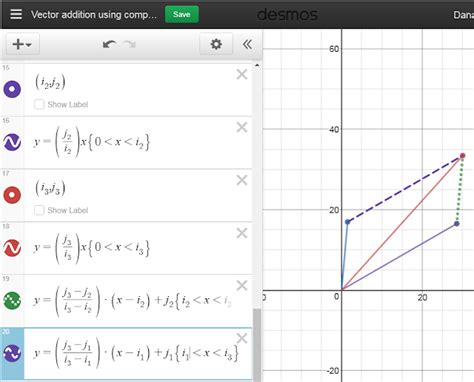Click the Desmos logo in header
This screenshot has width=474, height=382.
point(287,15)
